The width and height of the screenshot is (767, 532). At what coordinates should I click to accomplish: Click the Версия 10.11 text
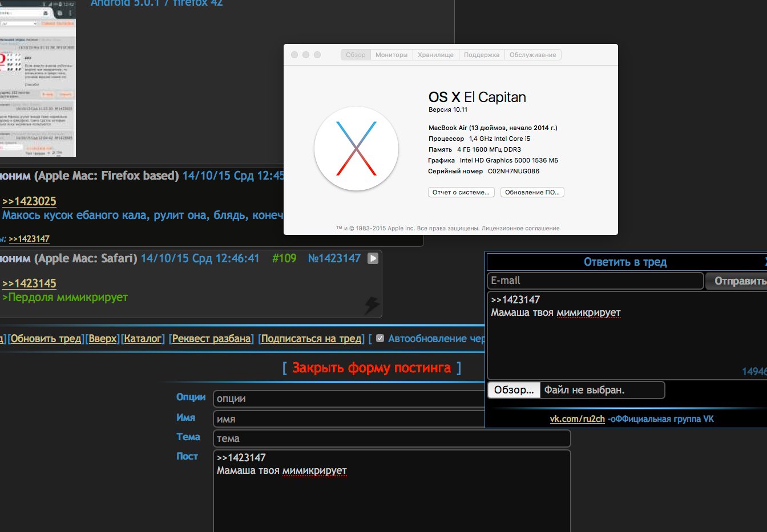click(448, 109)
